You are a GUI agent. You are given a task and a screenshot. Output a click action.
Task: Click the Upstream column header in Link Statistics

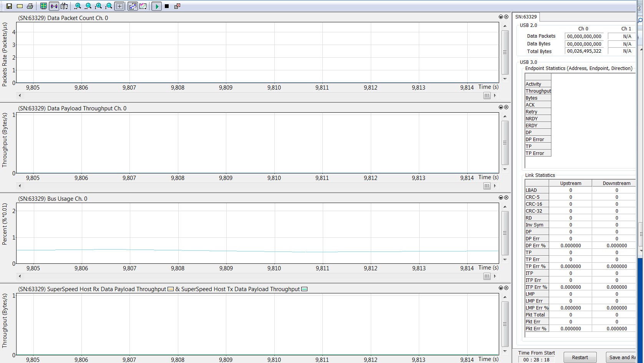[571, 183]
